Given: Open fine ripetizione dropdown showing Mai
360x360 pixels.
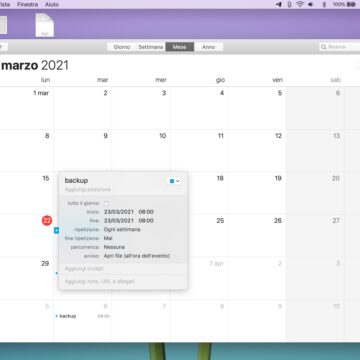Looking at the screenshot, I should 108,238.
